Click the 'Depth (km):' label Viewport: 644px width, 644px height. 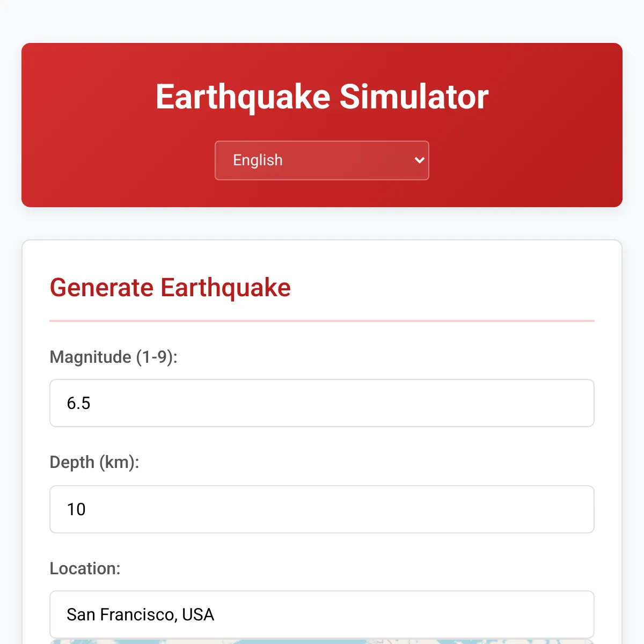pos(94,462)
